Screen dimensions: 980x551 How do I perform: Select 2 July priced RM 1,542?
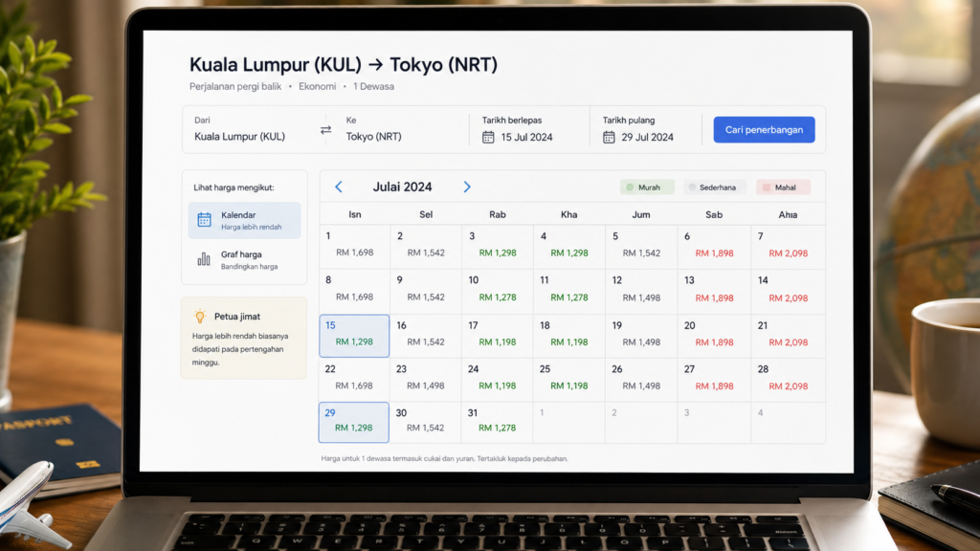point(426,248)
